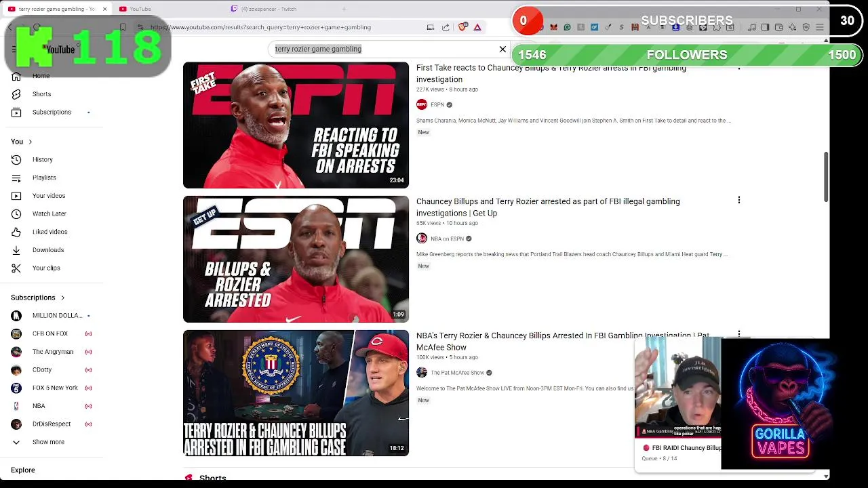The image size is (868, 488).
Task: Play the FBI Gambling Case thumbnail
Action: point(296,393)
